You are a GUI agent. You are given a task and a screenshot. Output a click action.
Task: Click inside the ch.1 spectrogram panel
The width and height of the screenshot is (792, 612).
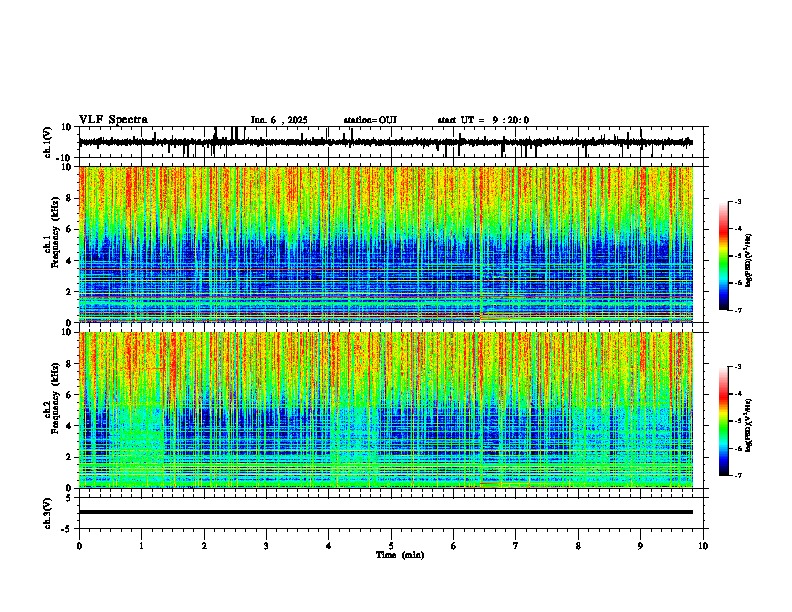click(x=386, y=244)
